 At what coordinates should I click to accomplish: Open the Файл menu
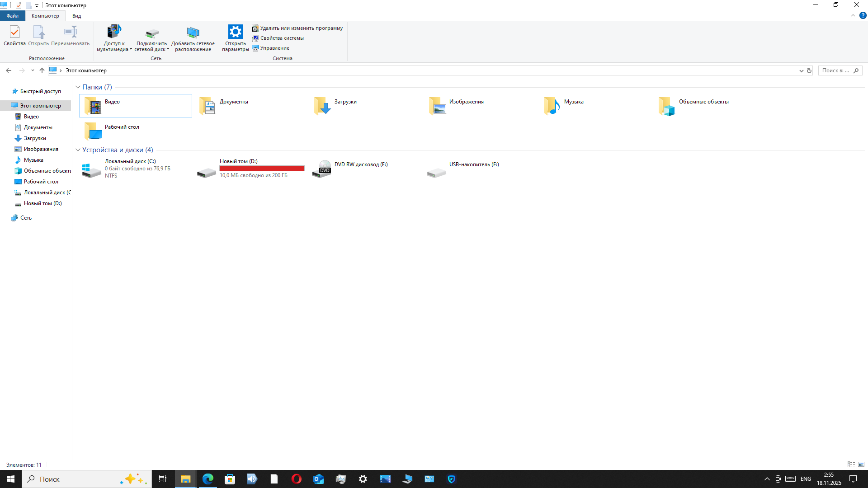pyautogui.click(x=12, y=16)
